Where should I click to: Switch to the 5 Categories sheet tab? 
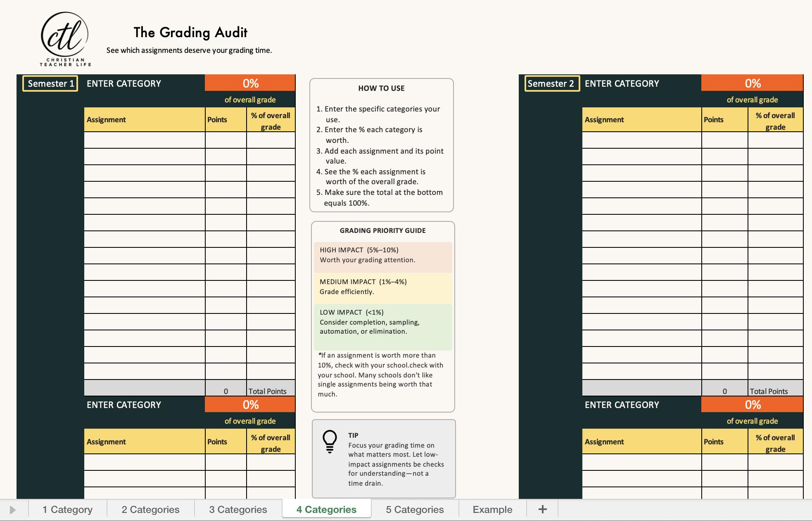415,509
